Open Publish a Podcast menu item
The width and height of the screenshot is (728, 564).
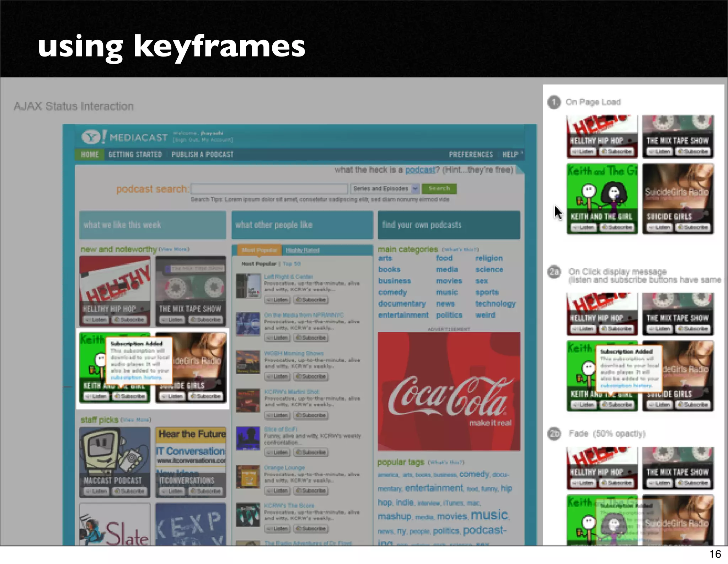202,155
